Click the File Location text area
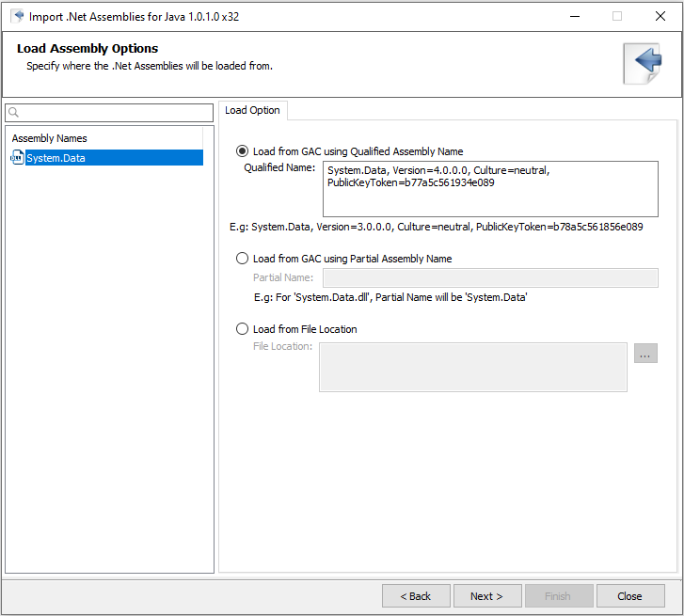 tap(472, 367)
